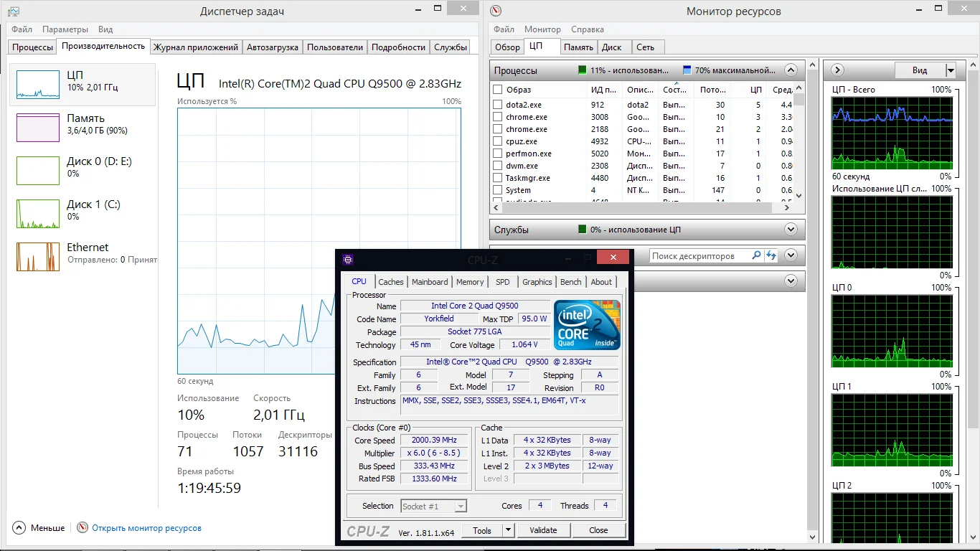Click the search magnifier in descriptor search box
Screen dimensions: 980x551
point(756,255)
